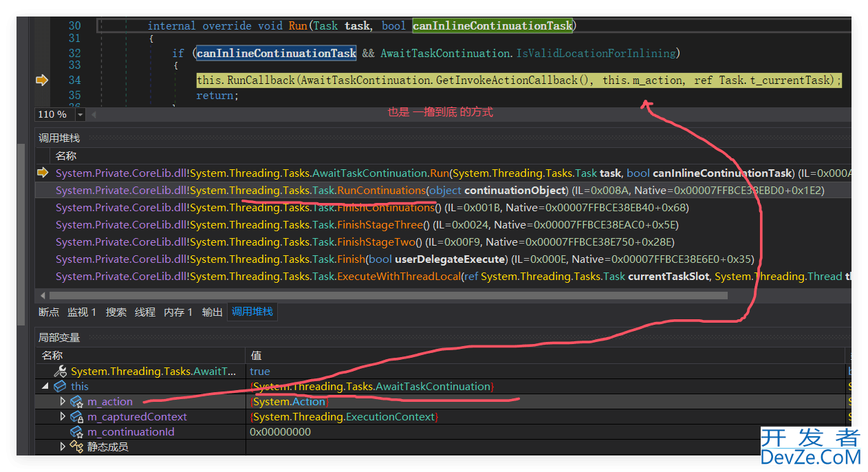Click the 0x00000000 value of m_continuationId
This screenshot has height=472, width=868.
tap(280, 432)
